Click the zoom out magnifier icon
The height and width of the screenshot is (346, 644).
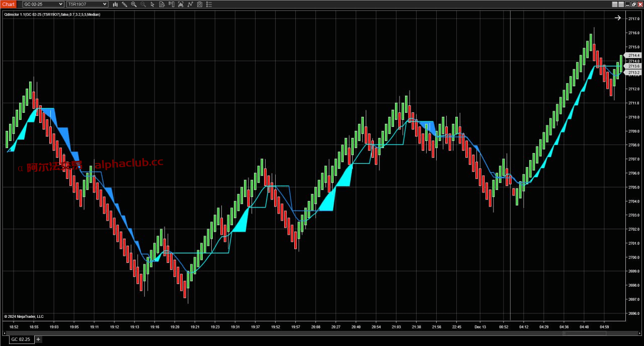click(143, 4)
